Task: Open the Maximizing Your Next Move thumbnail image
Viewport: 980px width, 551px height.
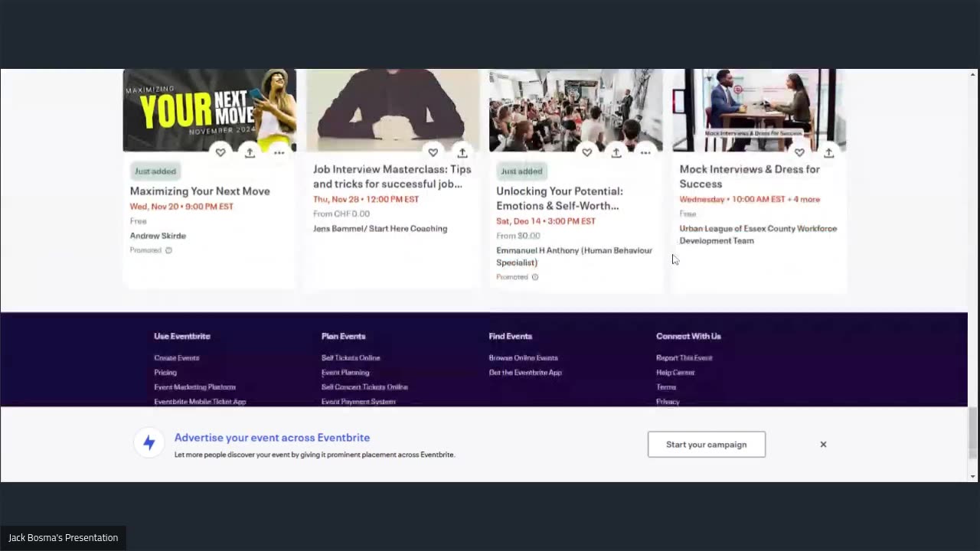Action: [209, 110]
